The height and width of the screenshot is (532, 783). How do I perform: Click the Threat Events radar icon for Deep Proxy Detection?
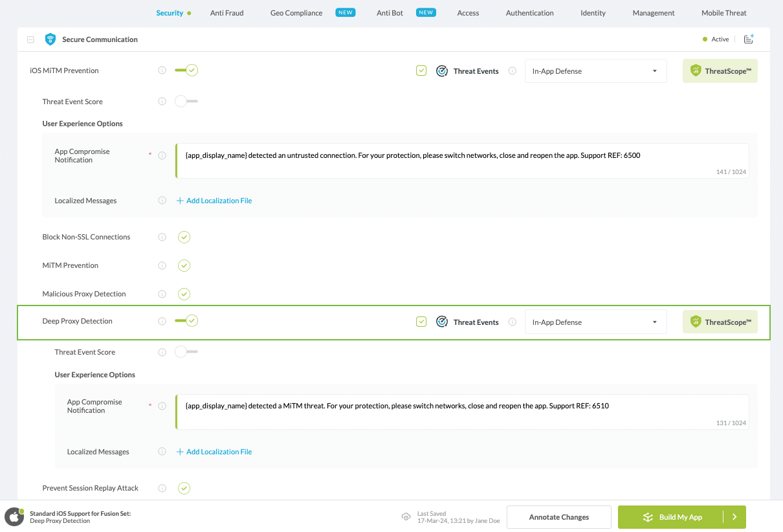442,322
